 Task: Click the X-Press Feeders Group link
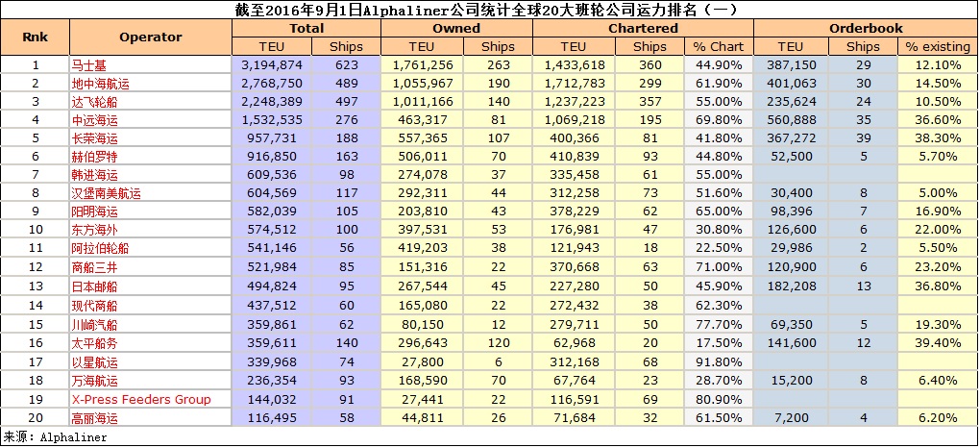(140, 399)
